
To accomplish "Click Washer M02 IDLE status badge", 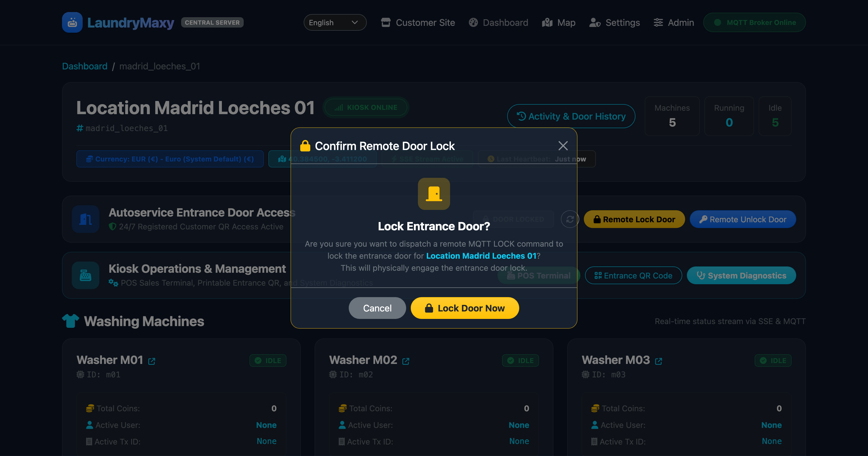I will click(521, 361).
